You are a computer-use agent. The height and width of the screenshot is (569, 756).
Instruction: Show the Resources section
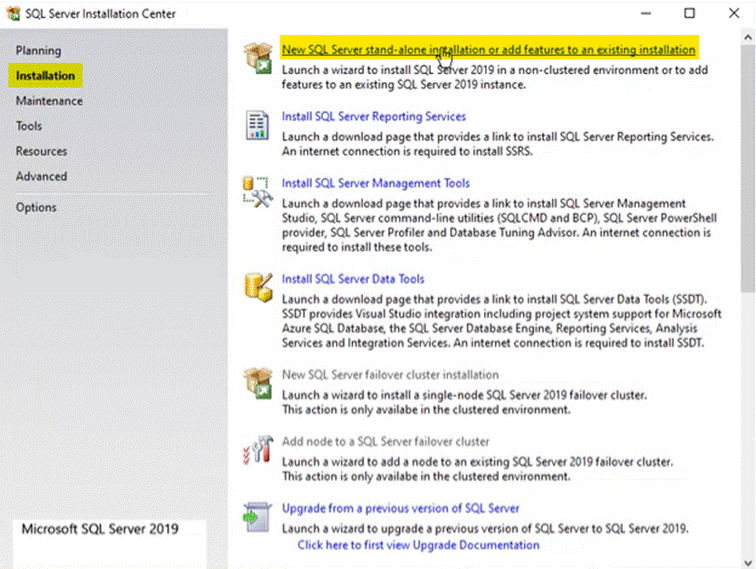(x=41, y=151)
